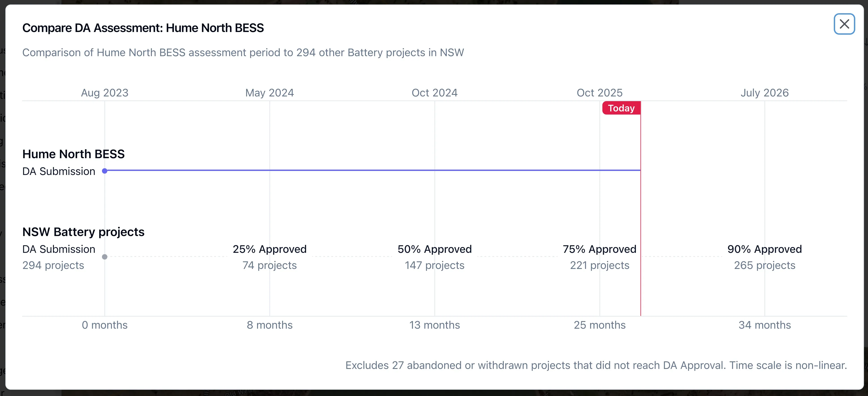Screen dimensions: 868x396
Task: Click the 265 projects count
Action: (x=764, y=266)
